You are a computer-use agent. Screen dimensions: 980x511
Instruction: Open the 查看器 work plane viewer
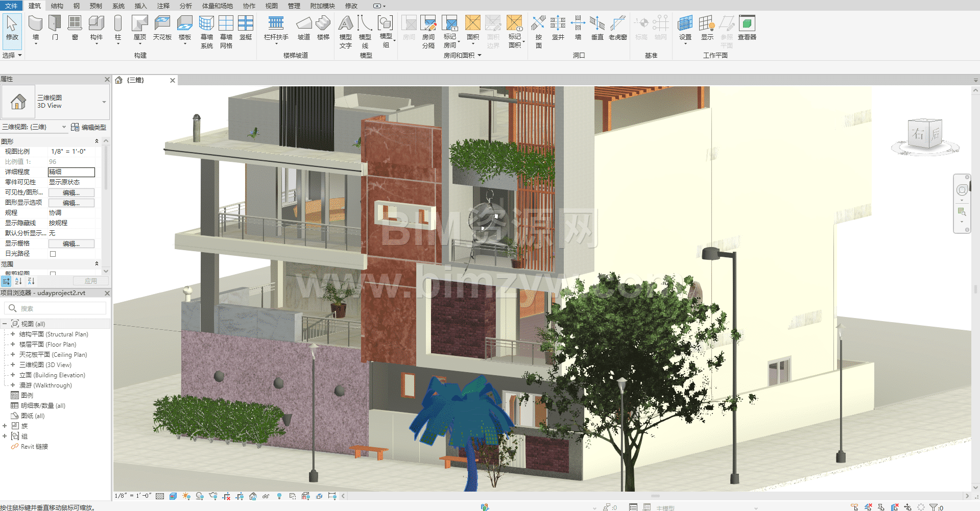pos(747,28)
